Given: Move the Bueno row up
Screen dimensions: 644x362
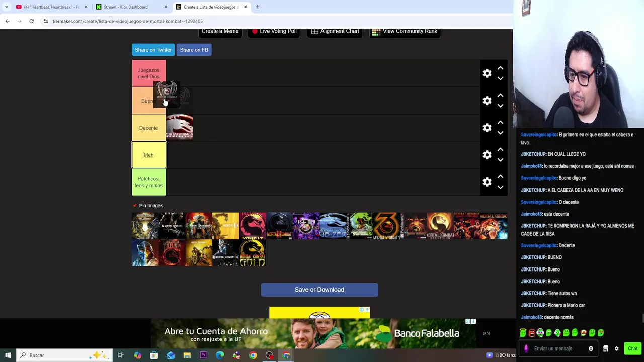Looking at the screenshot, I should [x=500, y=95].
